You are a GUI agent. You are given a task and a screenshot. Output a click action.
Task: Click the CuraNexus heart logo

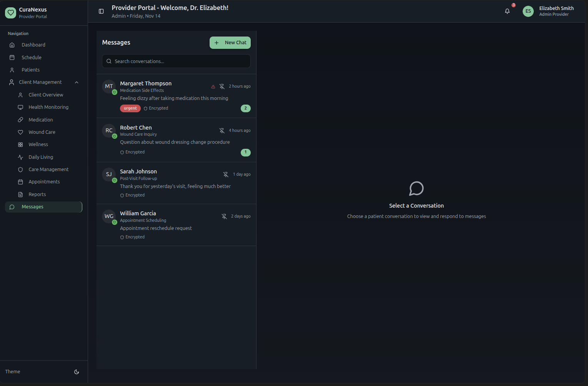[x=11, y=13]
